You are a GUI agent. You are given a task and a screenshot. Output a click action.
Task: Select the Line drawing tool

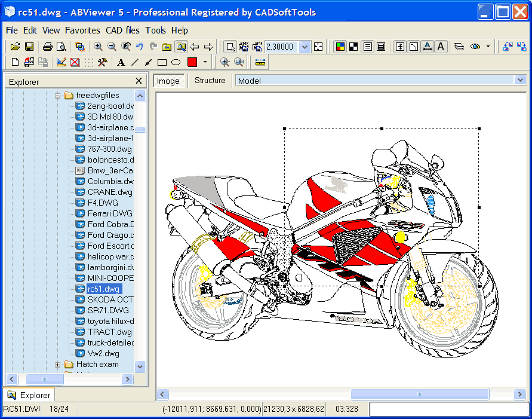pos(136,62)
